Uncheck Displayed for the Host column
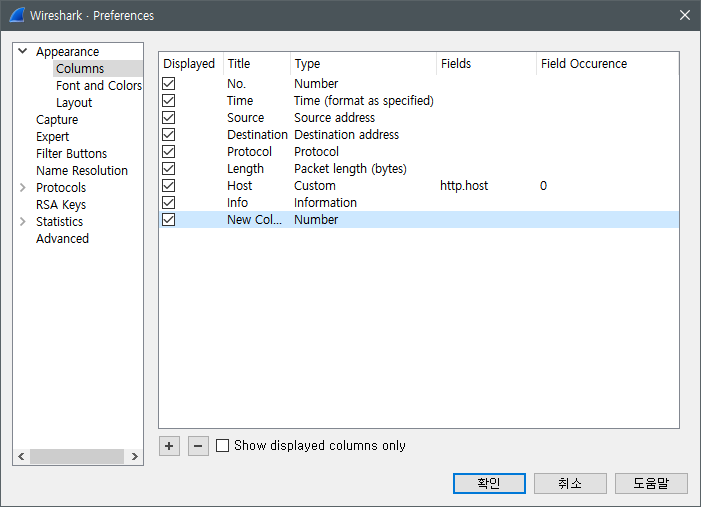The height and width of the screenshot is (507, 701). click(x=169, y=186)
